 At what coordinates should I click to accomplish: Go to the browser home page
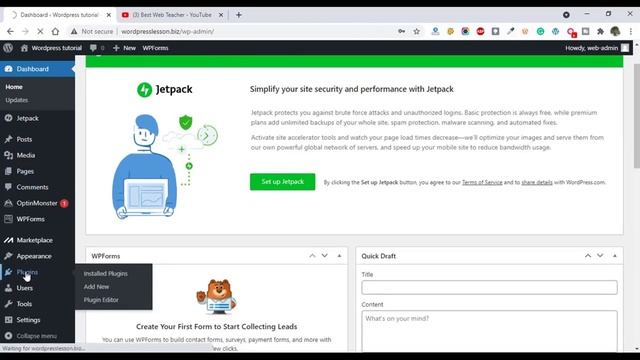pos(55,31)
